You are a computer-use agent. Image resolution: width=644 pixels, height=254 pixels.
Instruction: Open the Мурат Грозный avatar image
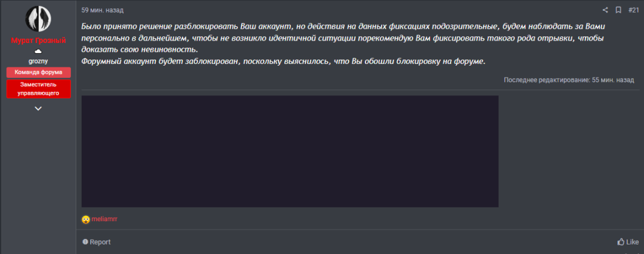pos(38,19)
